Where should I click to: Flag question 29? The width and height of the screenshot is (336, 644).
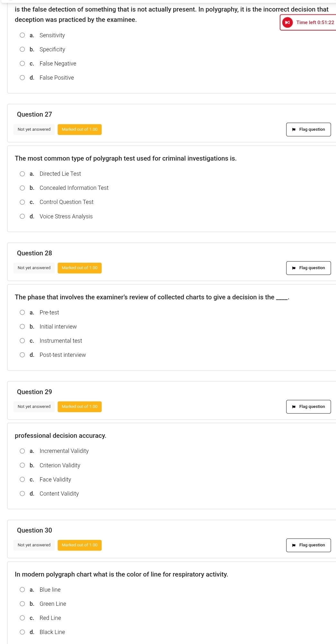[x=308, y=407]
